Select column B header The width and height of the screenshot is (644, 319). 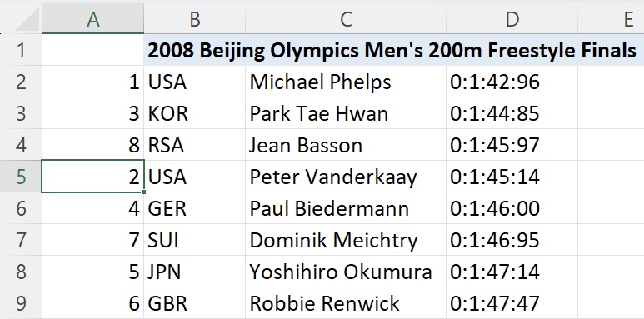[x=195, y=19]
